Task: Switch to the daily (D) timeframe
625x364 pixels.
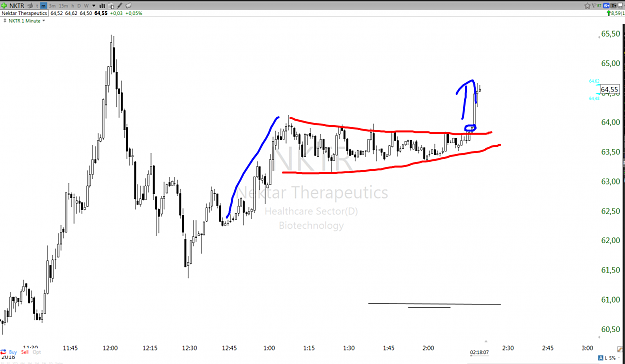Action: point(79,6)
